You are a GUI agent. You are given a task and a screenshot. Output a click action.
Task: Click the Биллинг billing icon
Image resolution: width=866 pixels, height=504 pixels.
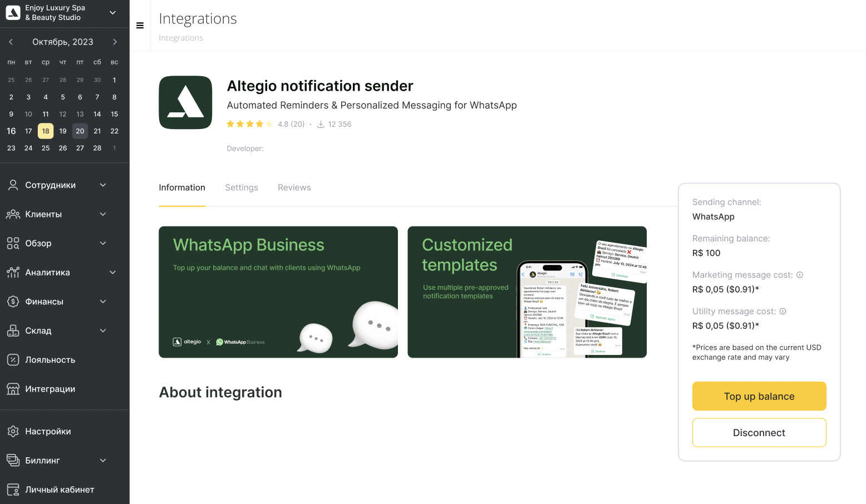13,461
